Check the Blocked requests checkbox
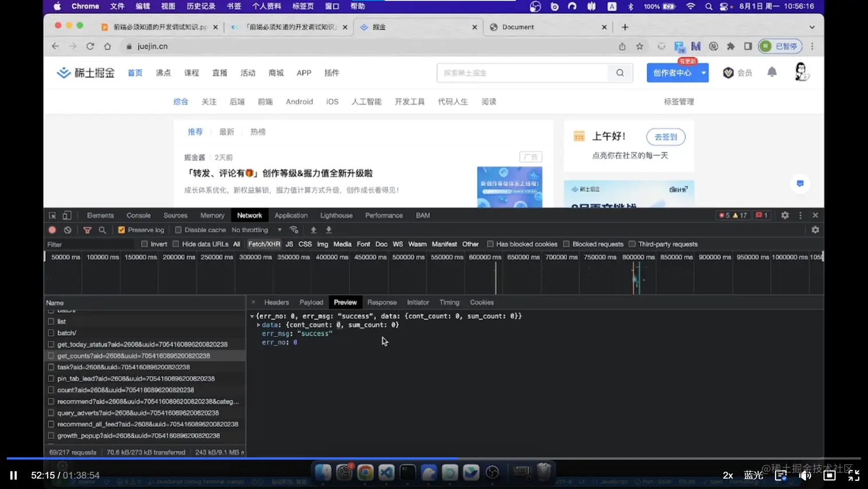The width and height of the screenshot is (868, 489). pos(567,244)
